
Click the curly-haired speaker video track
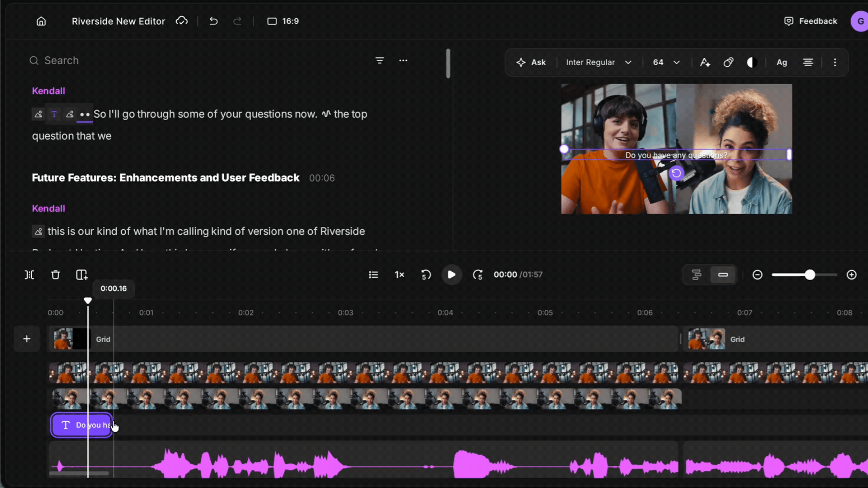tap(367, 399)
